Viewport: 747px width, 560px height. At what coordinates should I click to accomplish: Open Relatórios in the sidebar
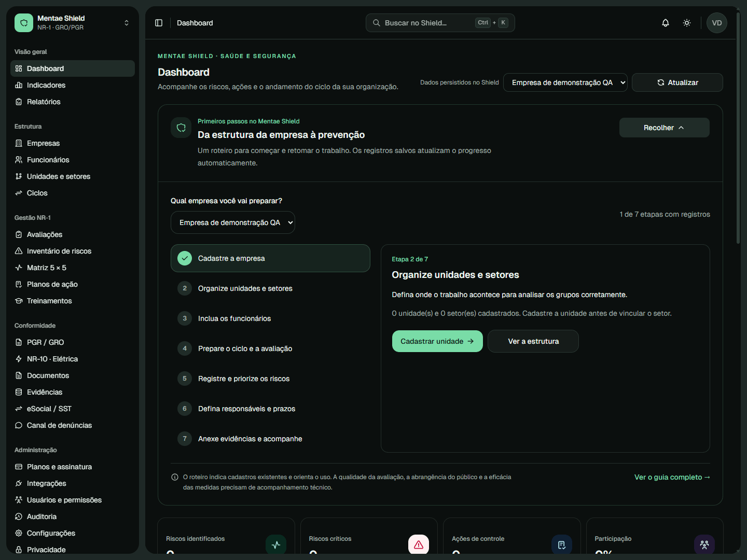[73, 102]
